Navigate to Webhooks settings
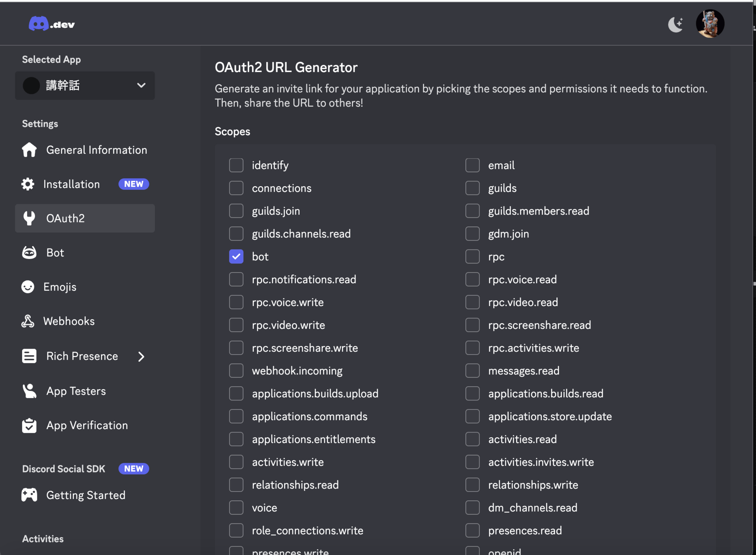The image size is (756, 555). 85,321
